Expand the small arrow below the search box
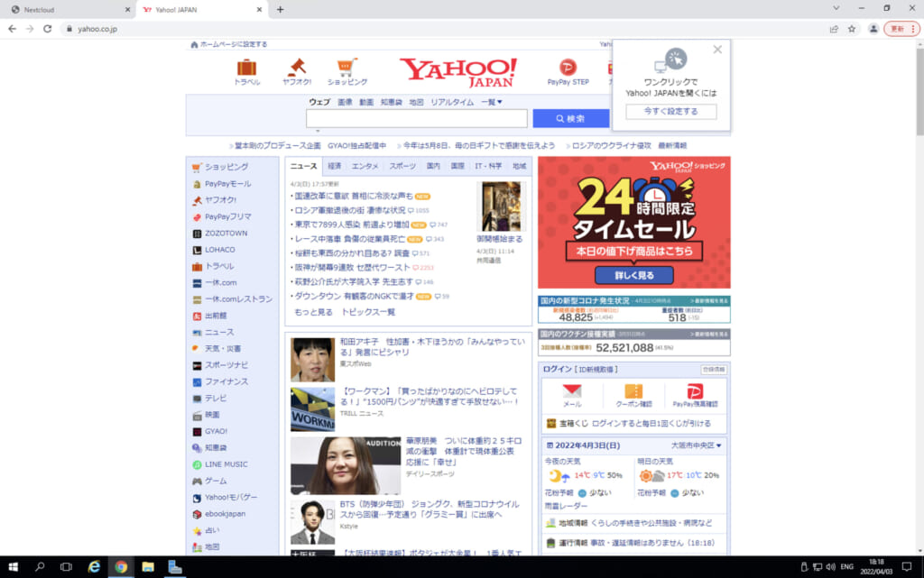This screenshot has width=924, height=578. tap(318, 132)
